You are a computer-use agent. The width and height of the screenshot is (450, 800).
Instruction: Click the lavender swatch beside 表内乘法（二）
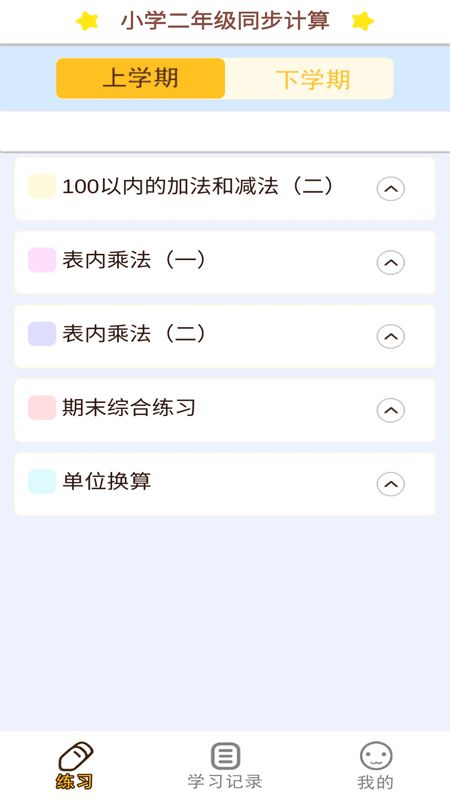42,334
